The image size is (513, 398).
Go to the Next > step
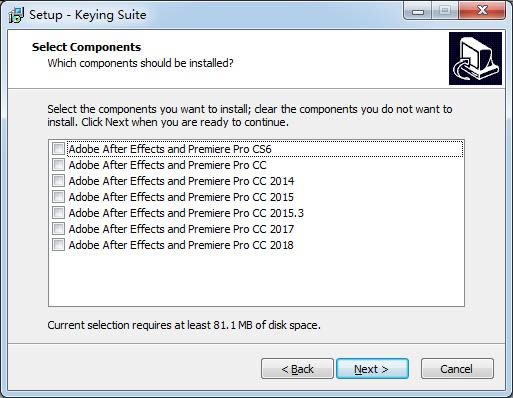pyautogui.click(x=372, y=369)
